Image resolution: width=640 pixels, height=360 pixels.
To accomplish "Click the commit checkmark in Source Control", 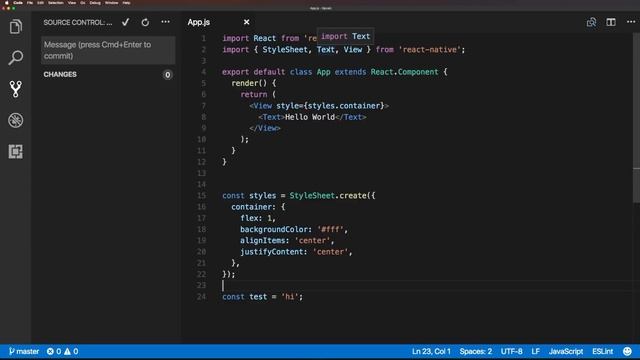I will [125, 22].
